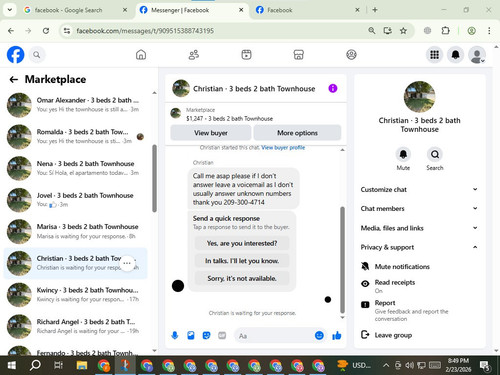
Task: Open the Omar Alexander conversation
Action: pos(75,105)
